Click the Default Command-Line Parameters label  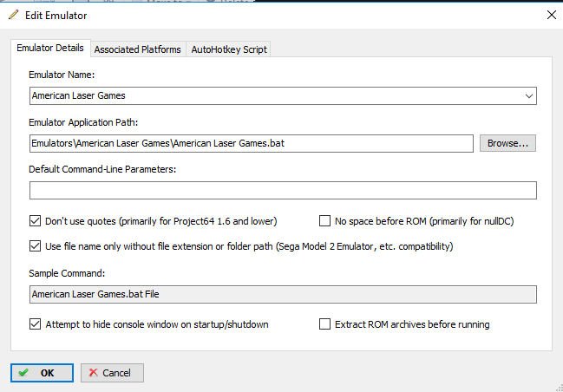(102, 169)
